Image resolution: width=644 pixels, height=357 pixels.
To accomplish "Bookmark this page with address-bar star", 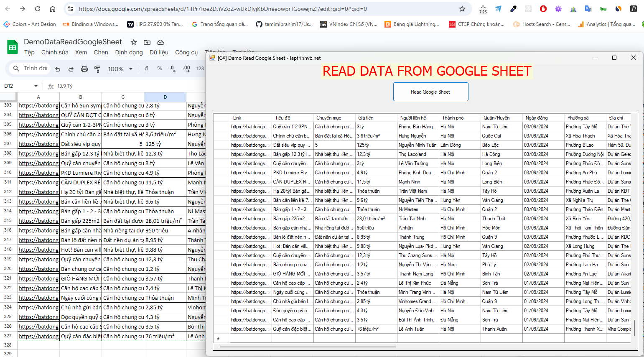I will [x=462, y=9].
